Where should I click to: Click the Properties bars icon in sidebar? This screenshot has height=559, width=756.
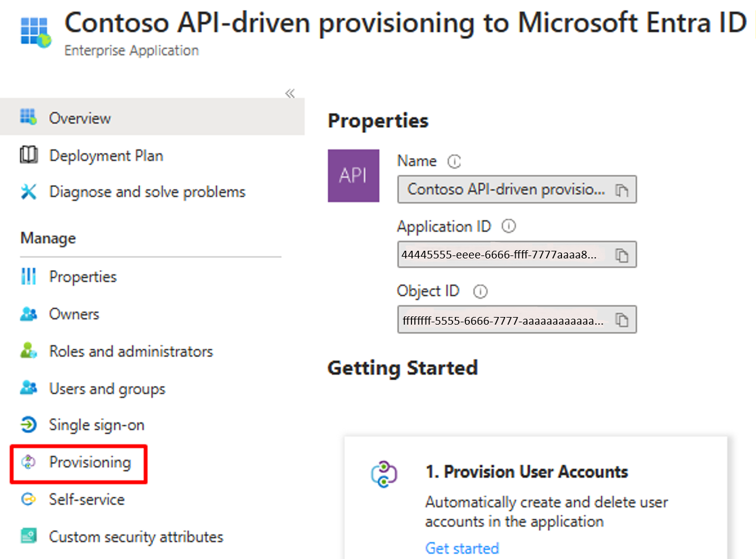28,276
